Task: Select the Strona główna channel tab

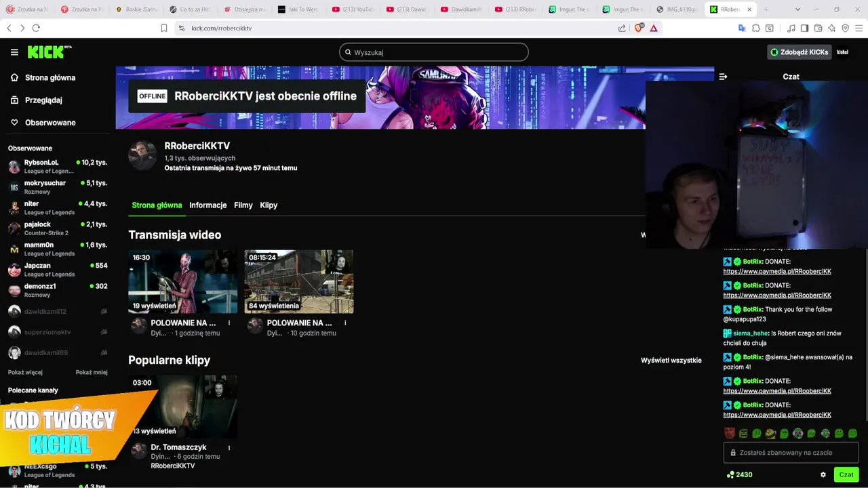Action: pyautogui.click(x=157, y=205)
